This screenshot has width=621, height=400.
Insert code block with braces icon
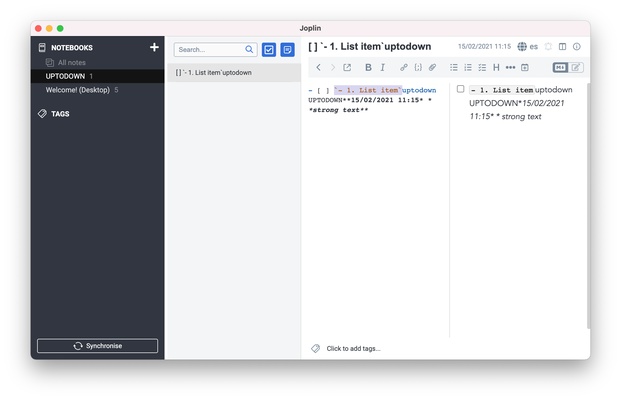pos(418,67)
